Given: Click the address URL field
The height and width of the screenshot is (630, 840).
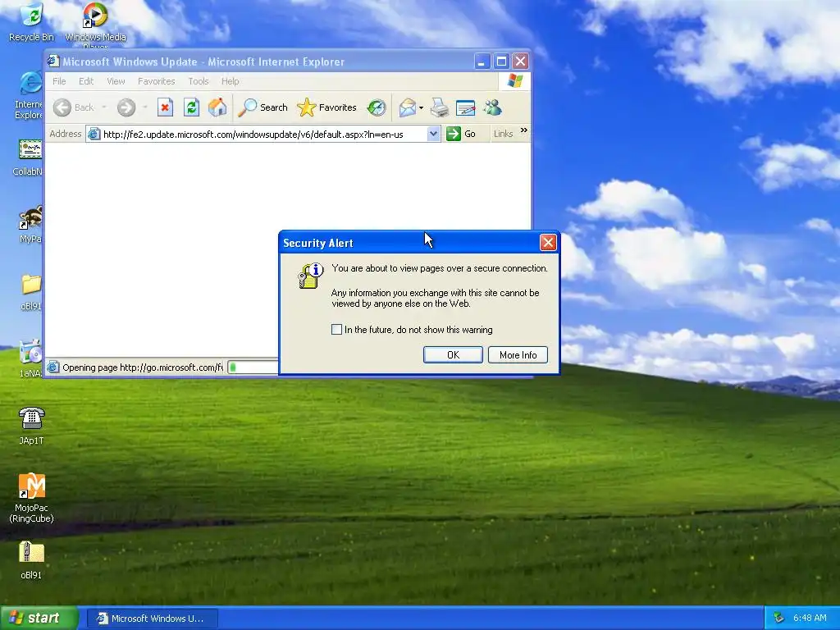Looking at the screenshot, I should pos(265,134).
